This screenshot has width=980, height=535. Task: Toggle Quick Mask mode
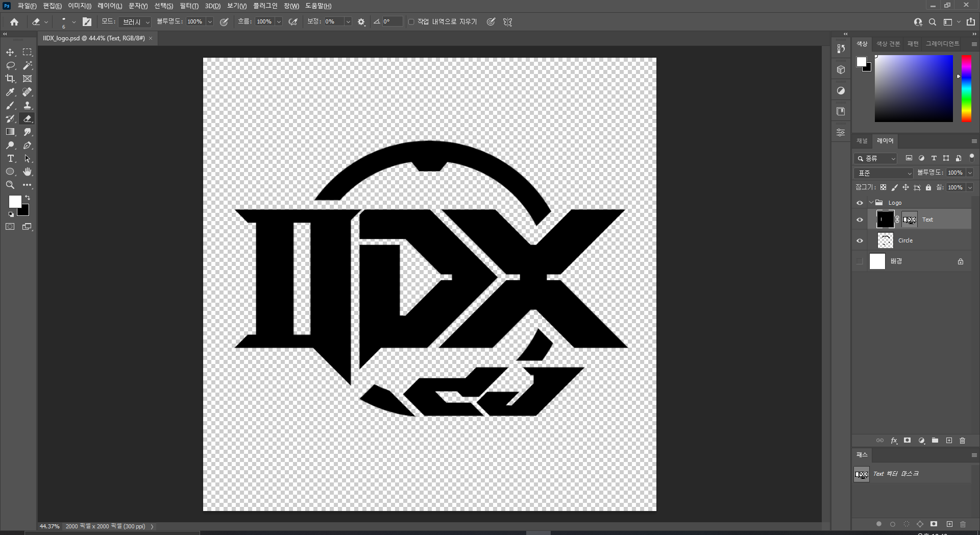point(10,227)
